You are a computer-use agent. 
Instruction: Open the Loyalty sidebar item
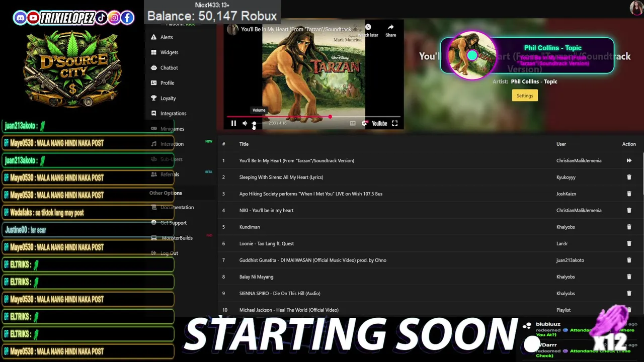168,98
